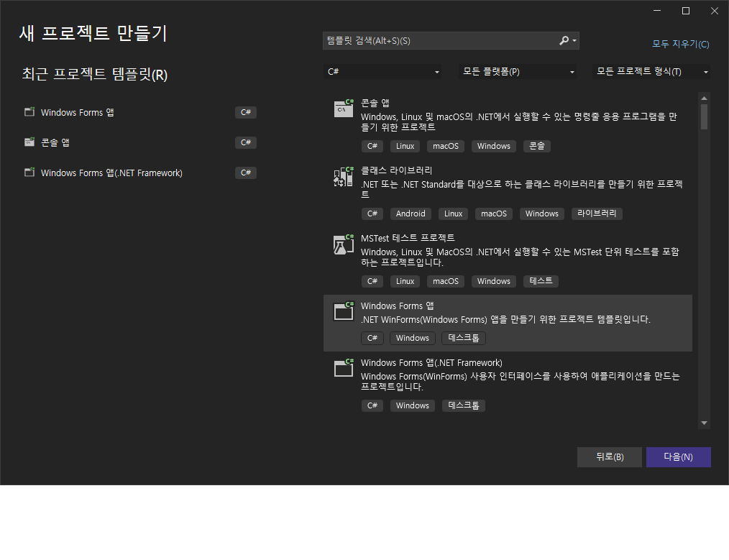The width and height of the screenshot is (729, 560).
Task: Click the 라이브러리 tag under 클래스 라이브러리
Action: click(x=597, y=214)
